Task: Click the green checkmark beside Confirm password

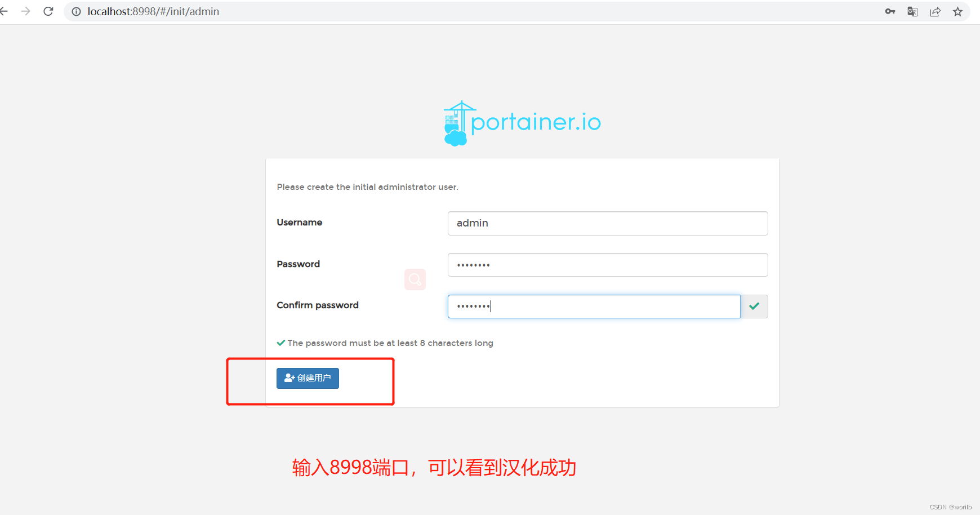Action: pyautogui.click(x=754, y=307)
